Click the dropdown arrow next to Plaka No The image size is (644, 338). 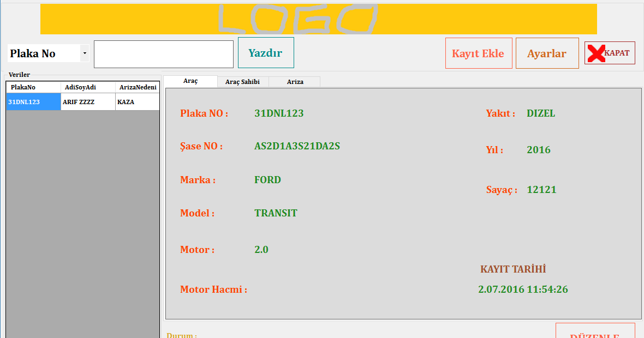pos(85,53)
